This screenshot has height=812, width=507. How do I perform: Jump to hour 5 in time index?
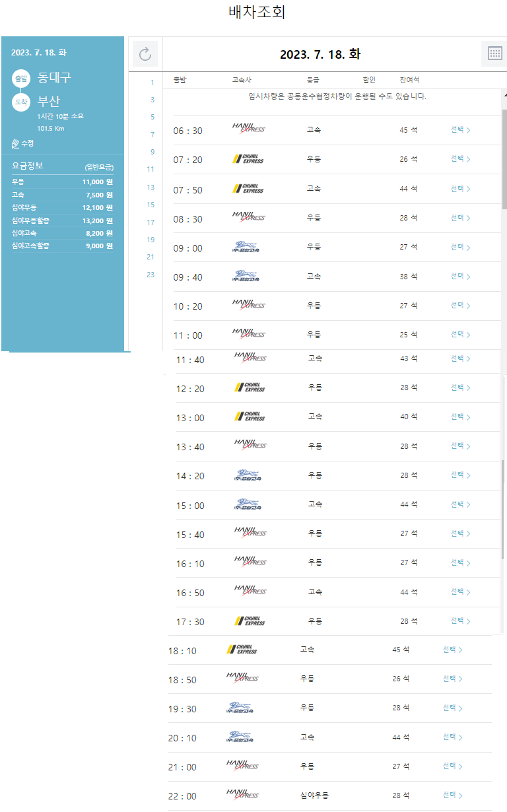(x=152, y=117)
